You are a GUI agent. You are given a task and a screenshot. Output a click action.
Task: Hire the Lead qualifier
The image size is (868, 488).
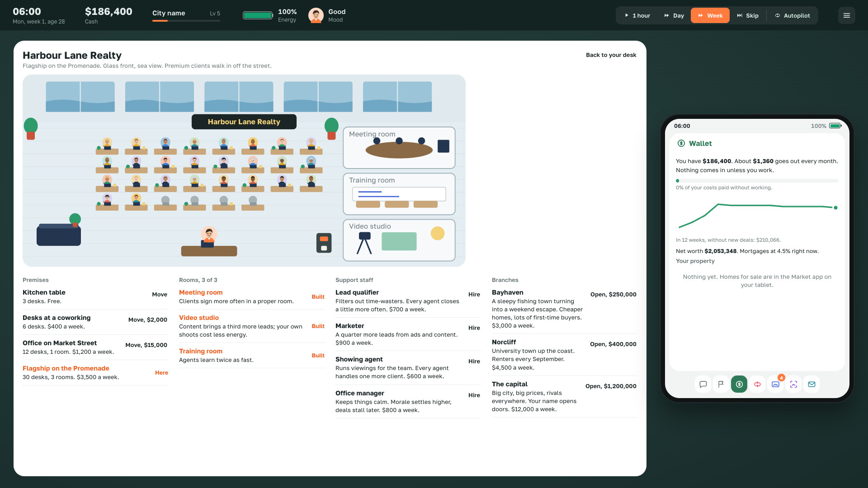point(474,295)
